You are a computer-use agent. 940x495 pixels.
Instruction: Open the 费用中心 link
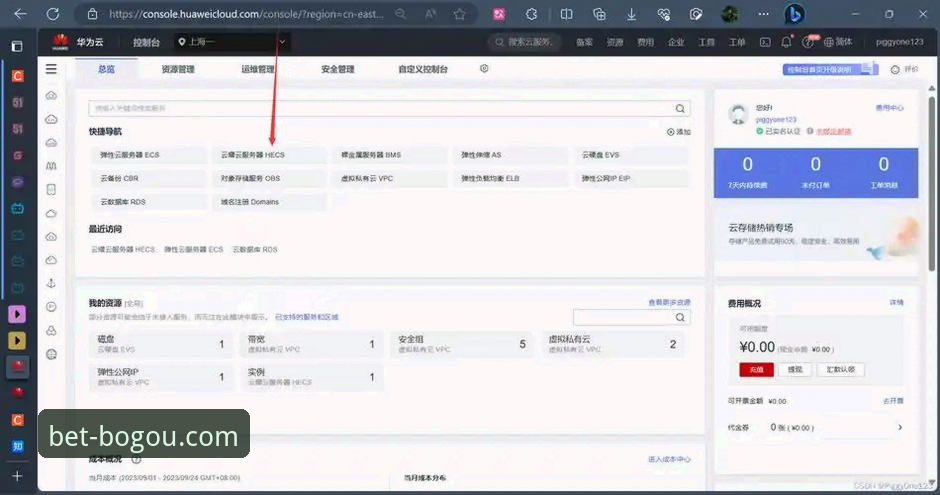coord(889,108)
